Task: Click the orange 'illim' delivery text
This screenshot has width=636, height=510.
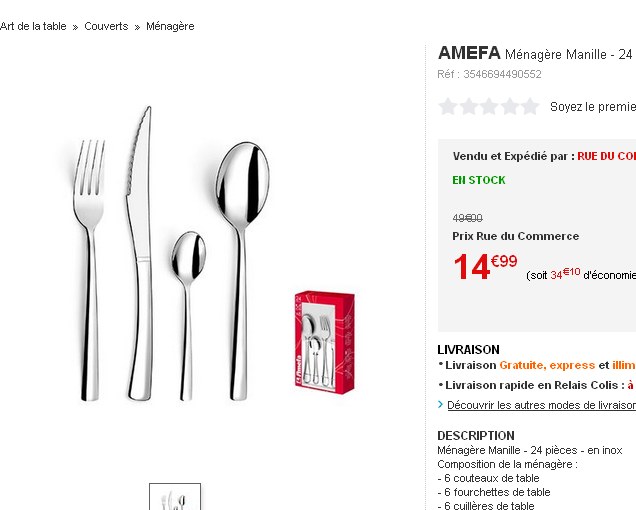Action: [624, 365]
